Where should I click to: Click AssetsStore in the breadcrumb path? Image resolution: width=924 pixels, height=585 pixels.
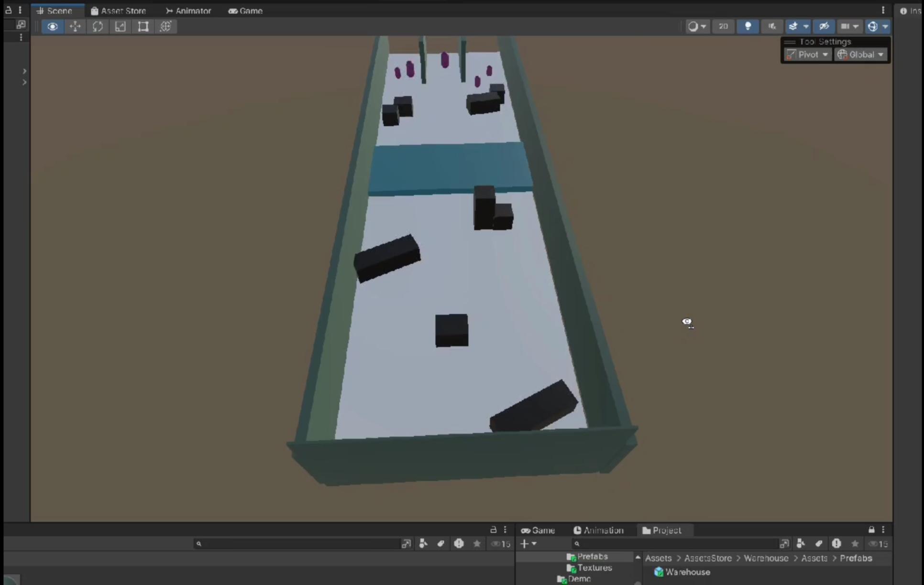click(x=707, y=558)
